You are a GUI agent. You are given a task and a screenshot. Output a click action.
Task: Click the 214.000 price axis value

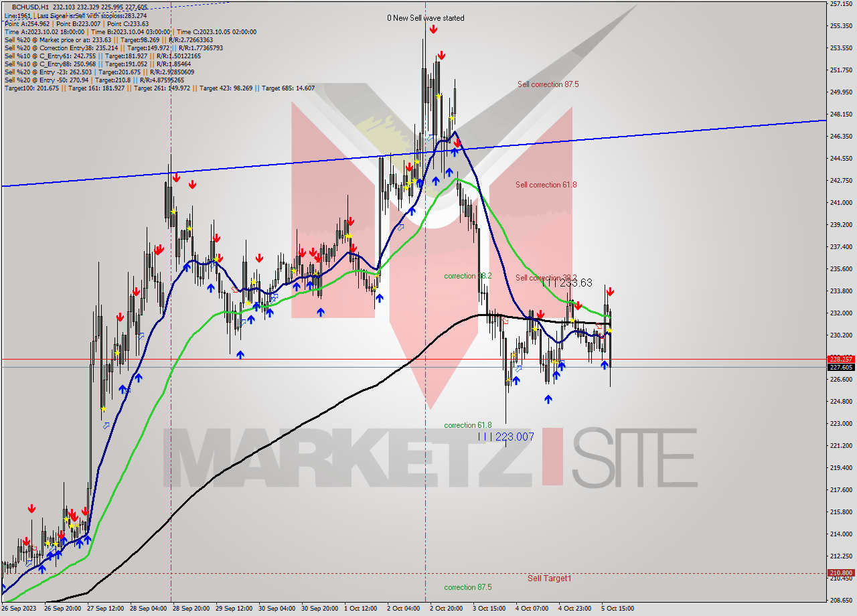pyautogui.click(x=841, y=534)
